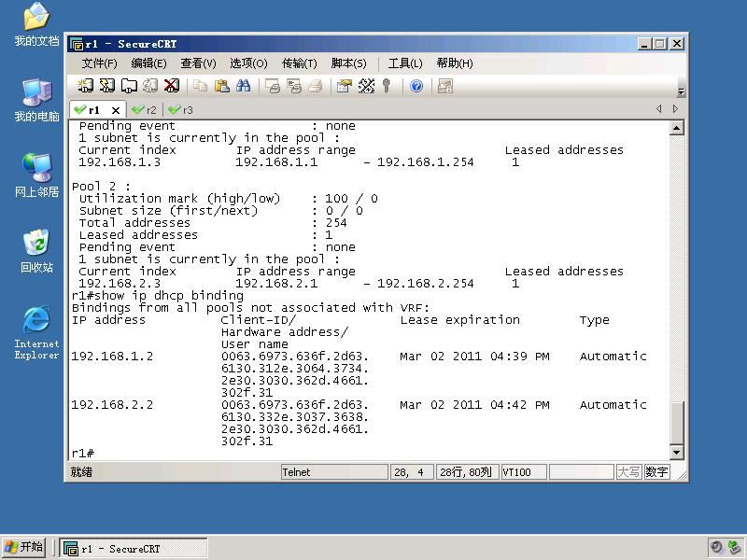Open the Keymap Editor icon
This screenshot has width=747, height=560.
coord(366,86)
